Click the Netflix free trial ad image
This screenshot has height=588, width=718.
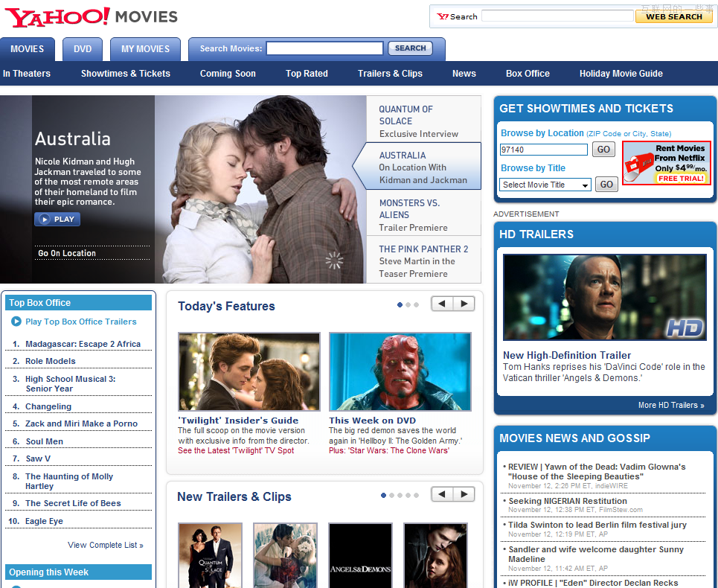[666, 163]
